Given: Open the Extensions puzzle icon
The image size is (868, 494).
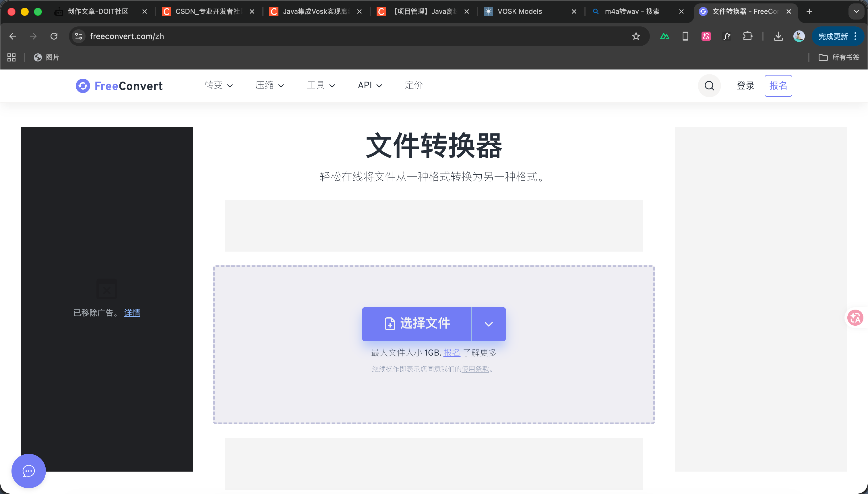Looking at the screenshot, I should pyautogui.click(x=748, y=36).
